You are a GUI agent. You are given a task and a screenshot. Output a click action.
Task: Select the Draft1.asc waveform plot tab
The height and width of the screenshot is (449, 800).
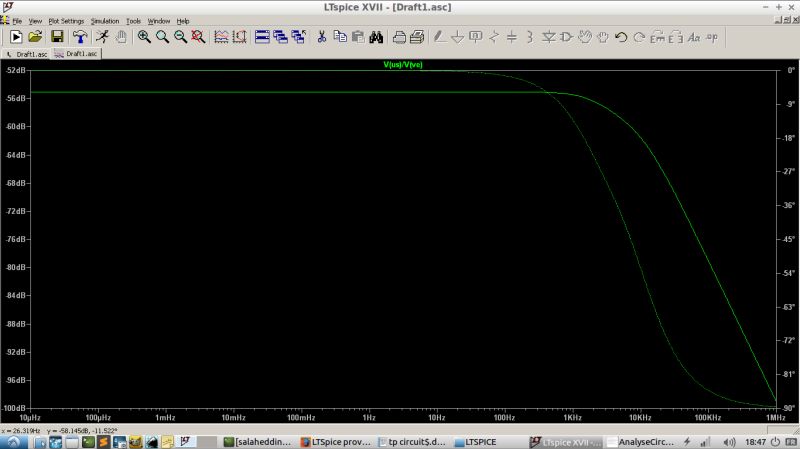tap(76, 54)
